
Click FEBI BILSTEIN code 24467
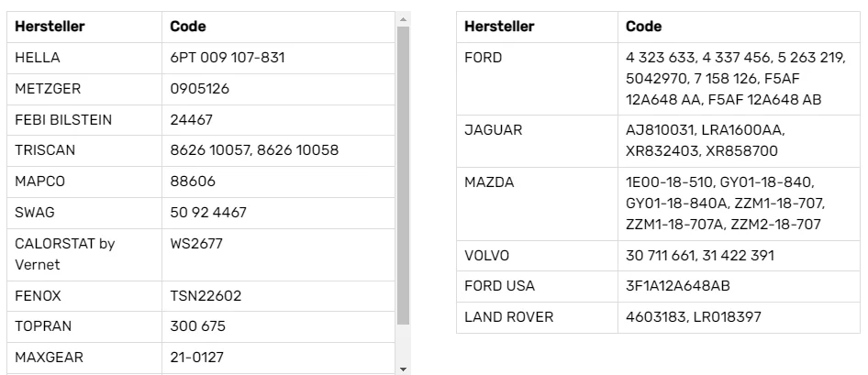(x=191, y=120)
